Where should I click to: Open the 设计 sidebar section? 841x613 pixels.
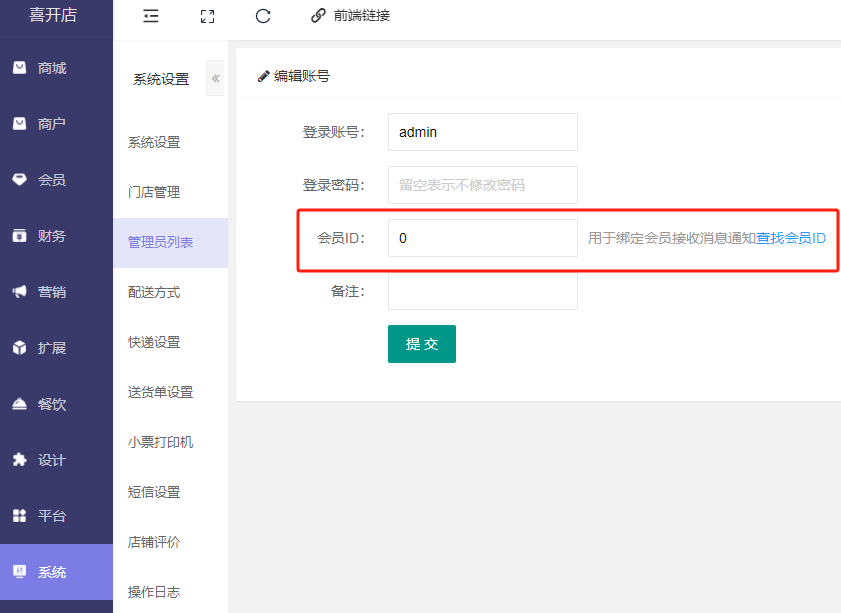[56, 460]
